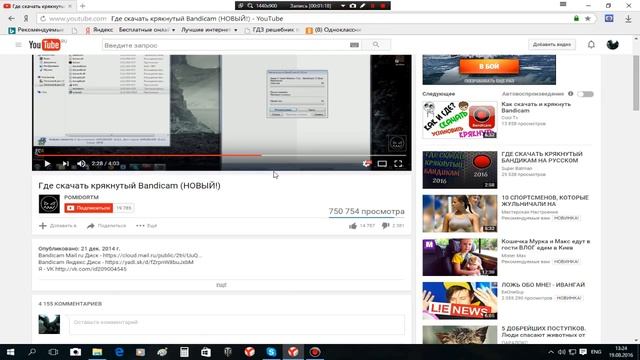
Task: Open account avatar menu
Action: pos(612,44)
